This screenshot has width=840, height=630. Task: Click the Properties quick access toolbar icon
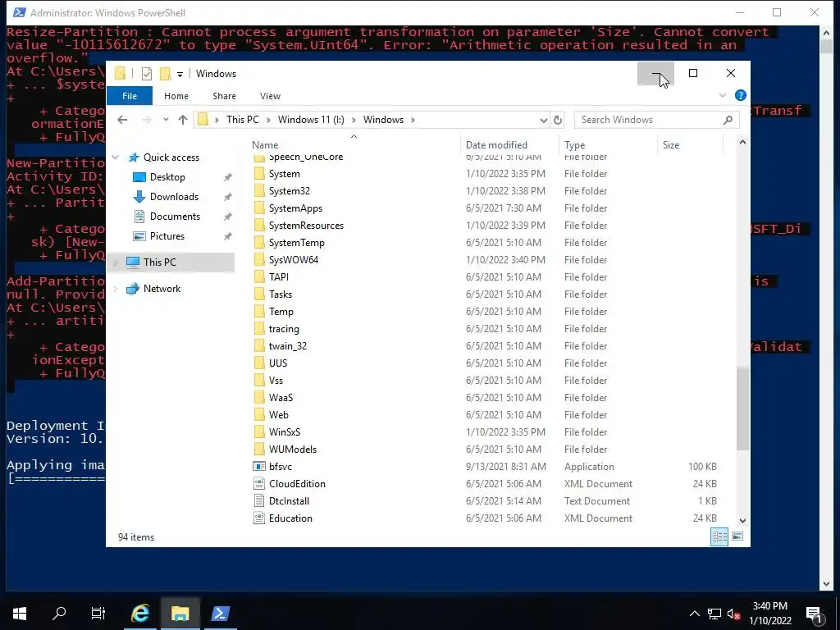147,73
